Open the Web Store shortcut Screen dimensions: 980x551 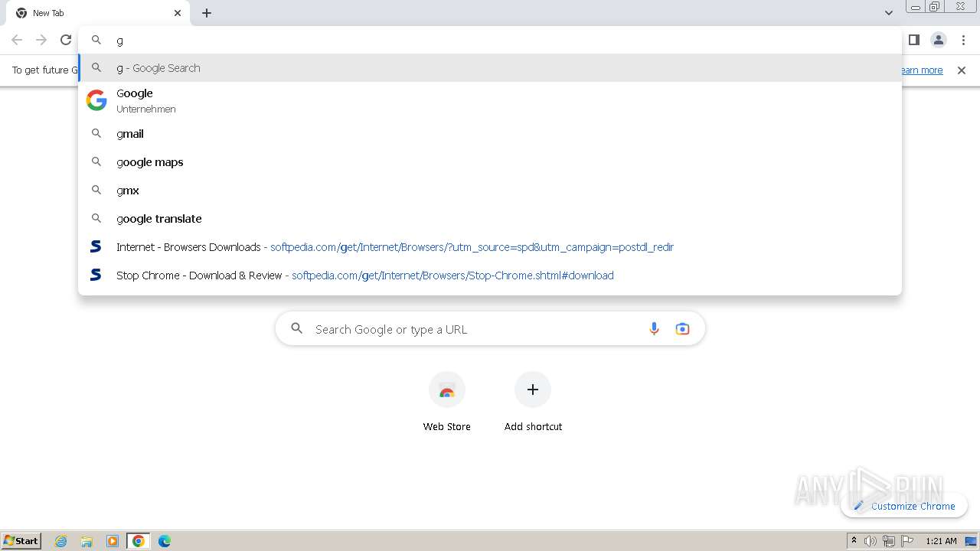click(447, 403)
